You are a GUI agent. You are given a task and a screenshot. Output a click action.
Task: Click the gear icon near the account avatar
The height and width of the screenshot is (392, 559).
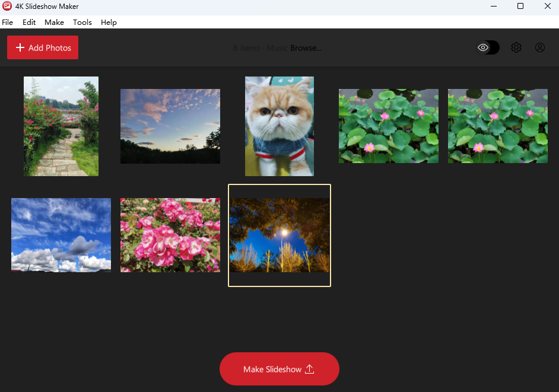pyautogui.click(x=516, y=47)
